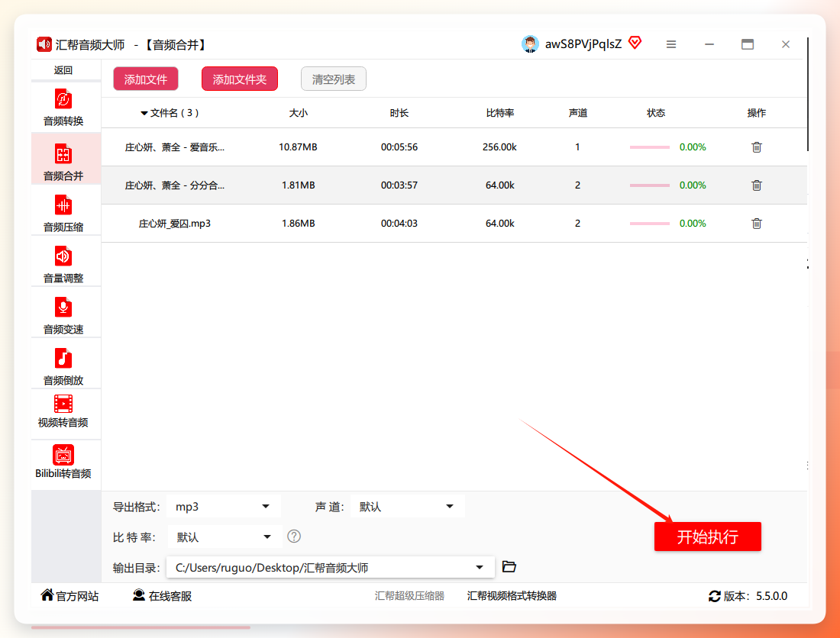Image resolution: width=840 pixels, height=638 pixels.
Task: Click the 1.81MB size cell
Action: [299, 185]
